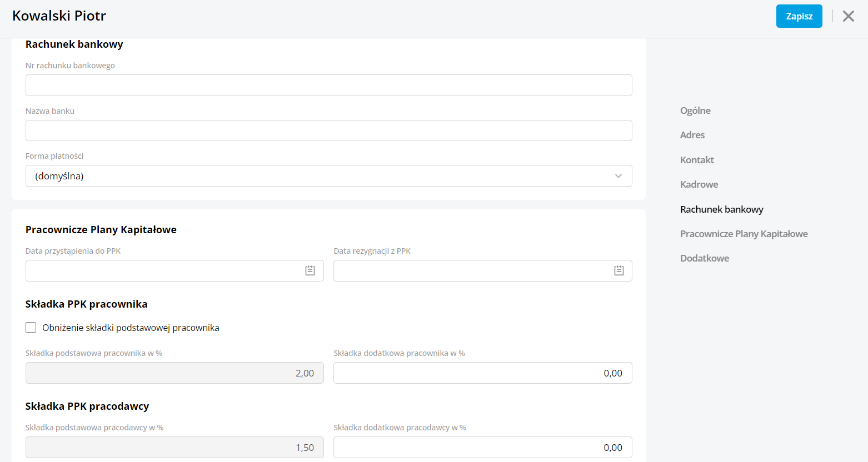The image size is (868, 462).
Task: Edit Składka dodatkowa pracodawcy percentage field
Action: point(482,448)
